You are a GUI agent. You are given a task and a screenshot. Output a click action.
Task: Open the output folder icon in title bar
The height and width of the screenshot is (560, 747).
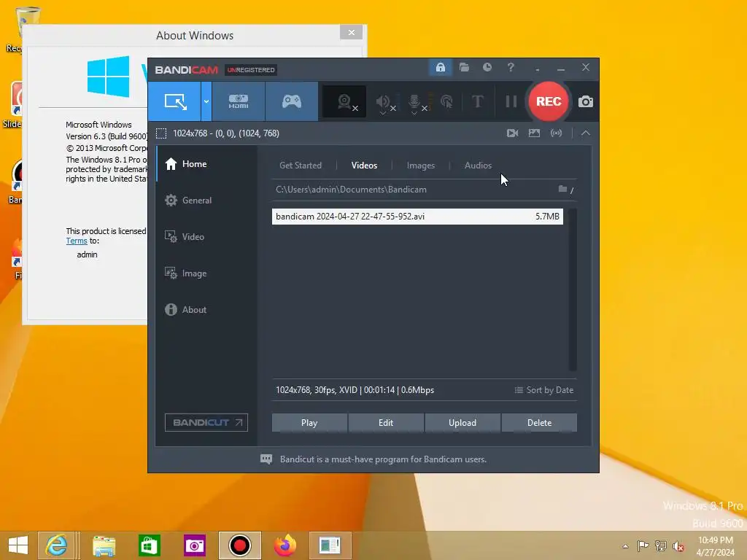coord(464,68)
